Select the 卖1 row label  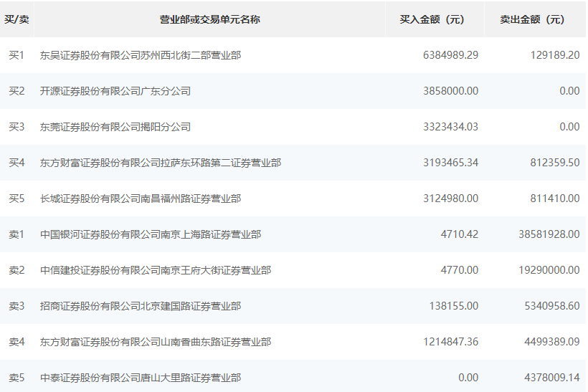click(16, 234)
